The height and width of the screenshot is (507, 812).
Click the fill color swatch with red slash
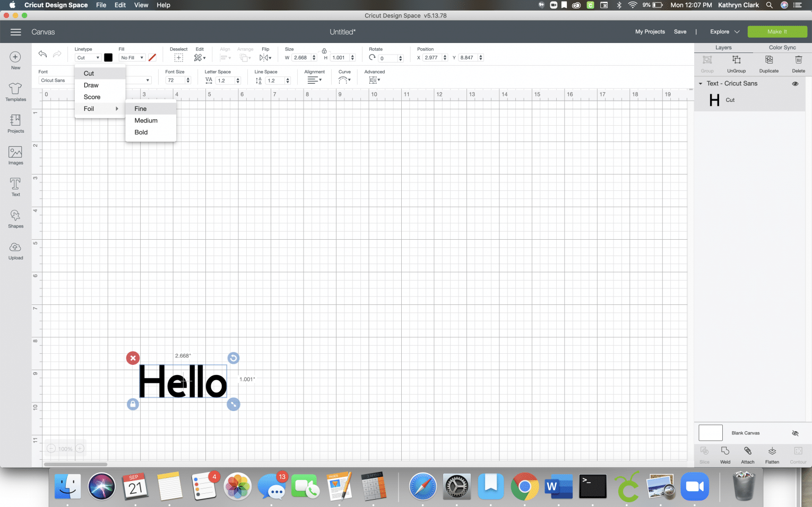pyautogui.click(x=152, y=57)
